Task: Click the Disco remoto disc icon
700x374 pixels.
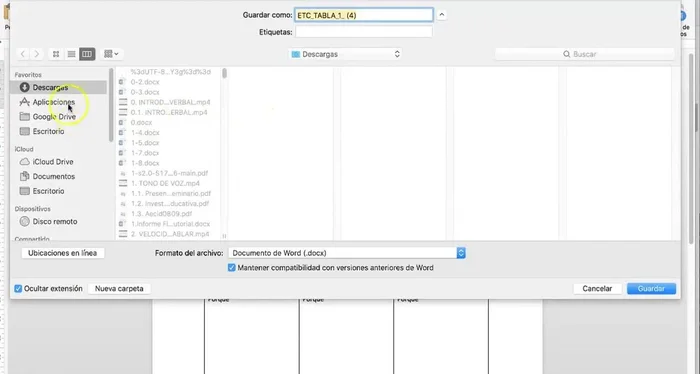Action: [x=25, y=222]
